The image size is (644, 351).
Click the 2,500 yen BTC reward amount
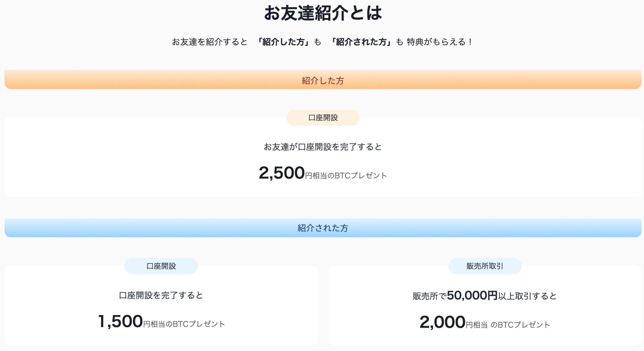(x=282, y=173)
